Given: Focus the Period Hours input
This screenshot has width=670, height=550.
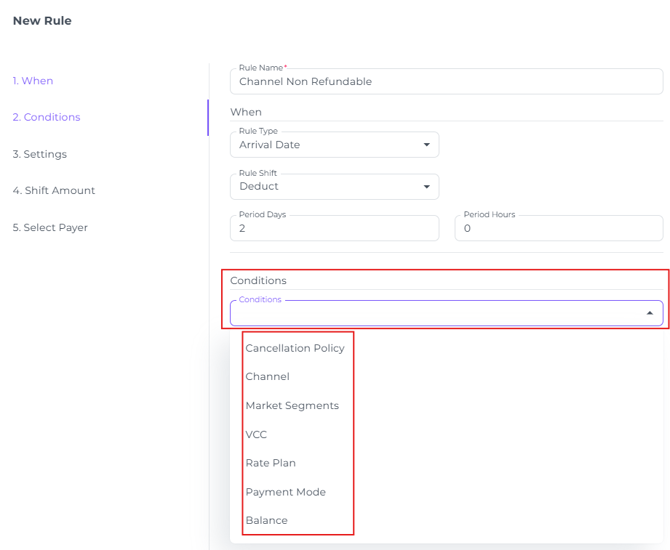Looking at the screenshot, I should point(558,228).
